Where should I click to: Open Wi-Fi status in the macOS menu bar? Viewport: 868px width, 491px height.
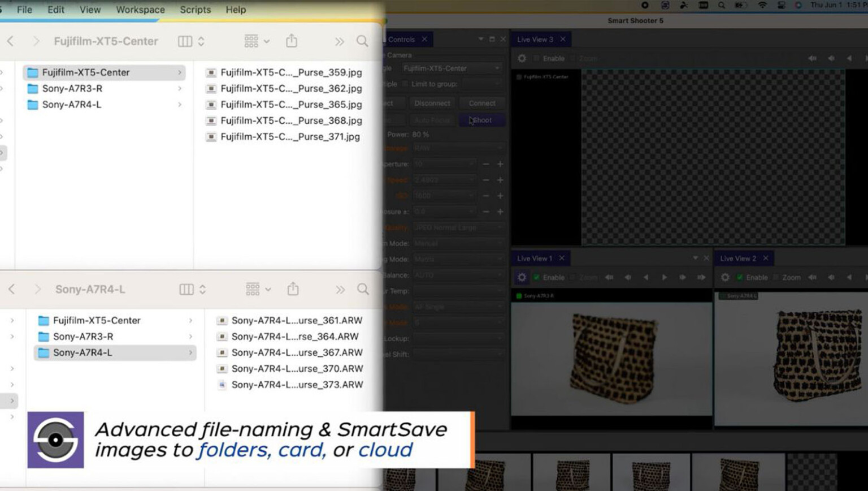tap(762, 5)
